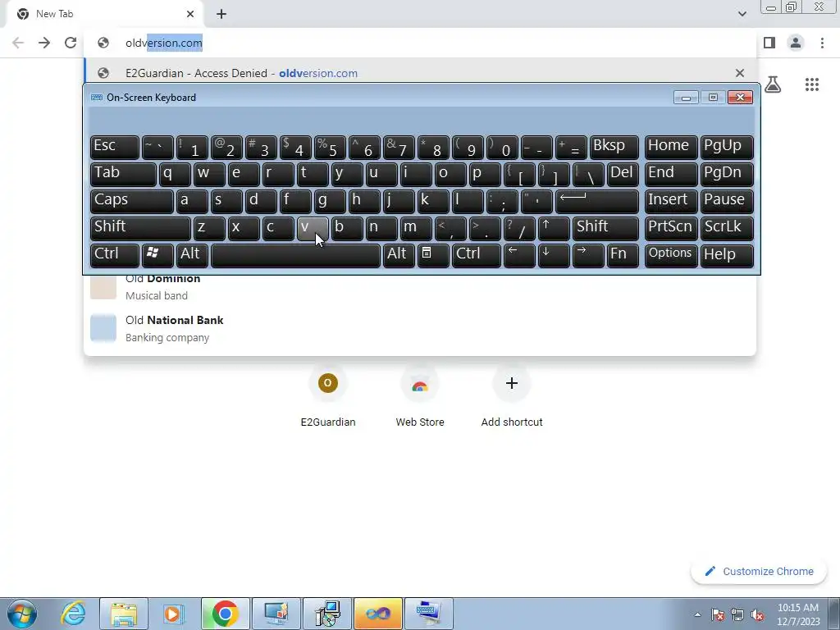Tap the PgDn key on the keyboard
Viewport: 840px width, 630px height.
[727, 174]
